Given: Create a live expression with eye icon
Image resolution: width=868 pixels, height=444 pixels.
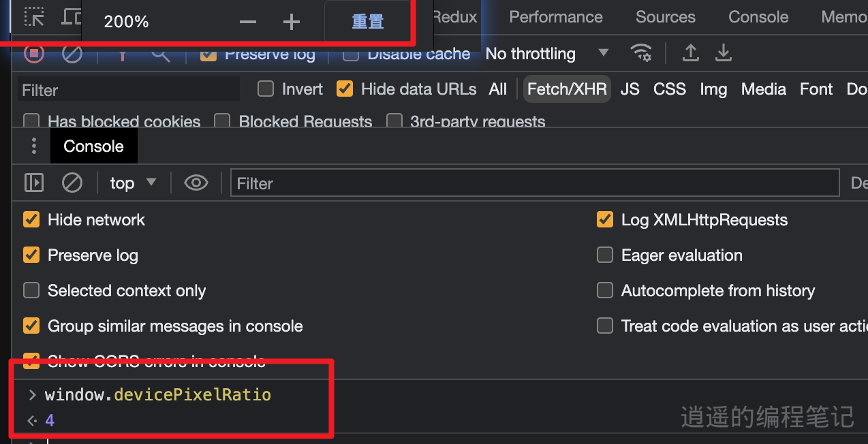Looking at the screenshot, I should pyautogui.click(x=196, y=183).
